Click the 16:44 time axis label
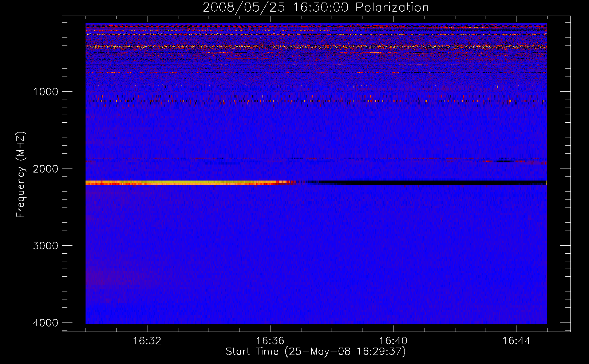 pos(517,341)
